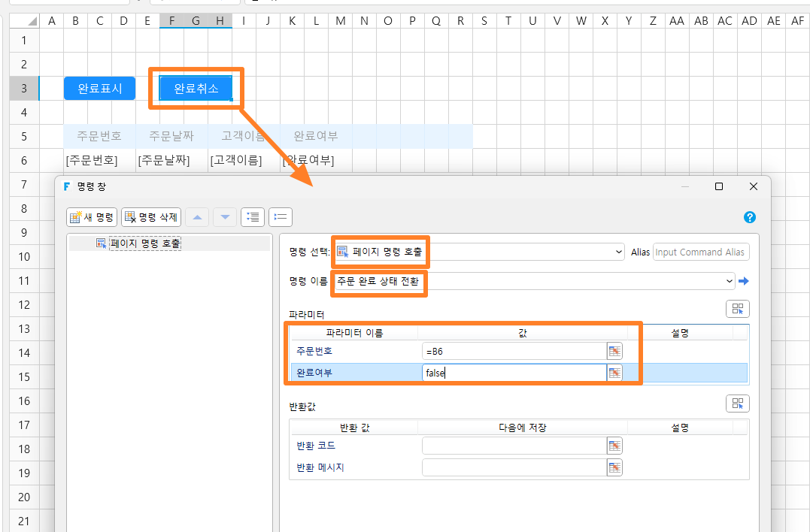810x532 pixels.
Task: Open the 명령 선택 dropdown
Action: (x=619, y=252)
